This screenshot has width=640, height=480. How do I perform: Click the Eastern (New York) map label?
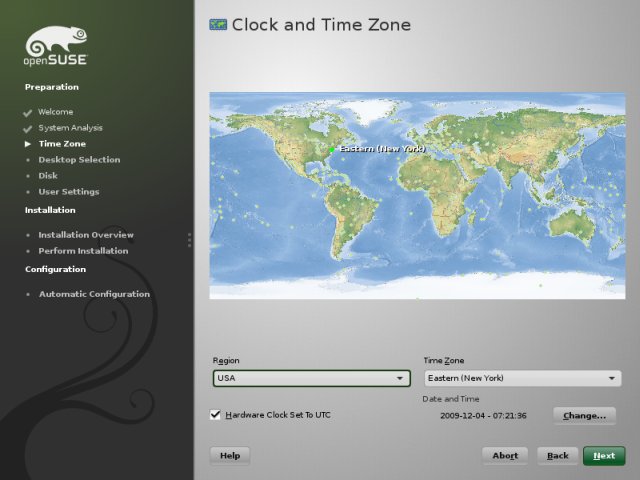tap(382, 149)
